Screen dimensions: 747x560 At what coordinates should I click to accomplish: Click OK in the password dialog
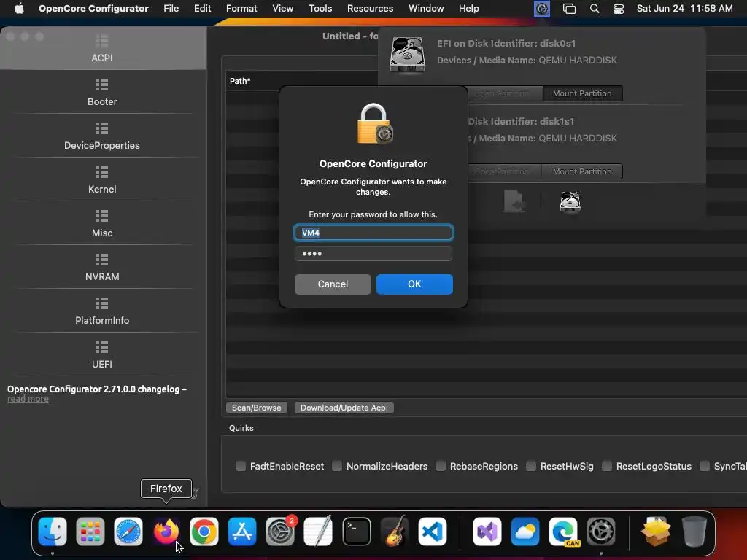coord(414,284)
